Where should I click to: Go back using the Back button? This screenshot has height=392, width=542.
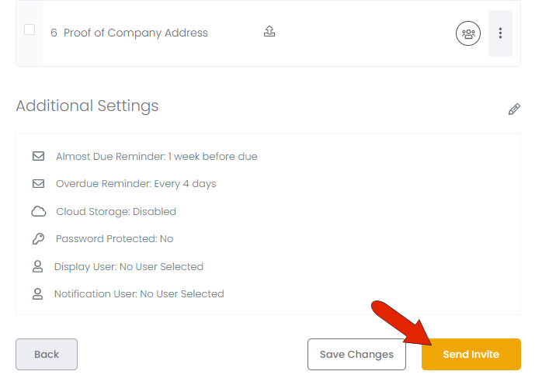(x=47, y=355)
